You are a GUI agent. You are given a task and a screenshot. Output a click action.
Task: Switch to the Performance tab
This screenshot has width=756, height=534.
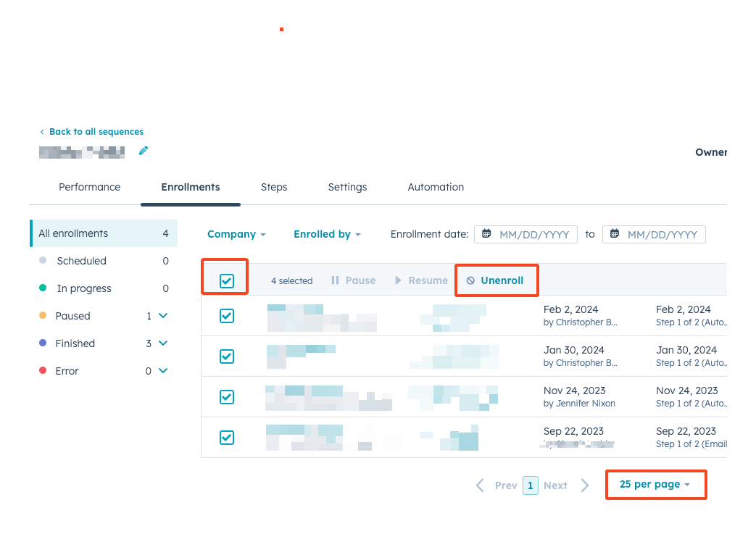pos(89,187)
